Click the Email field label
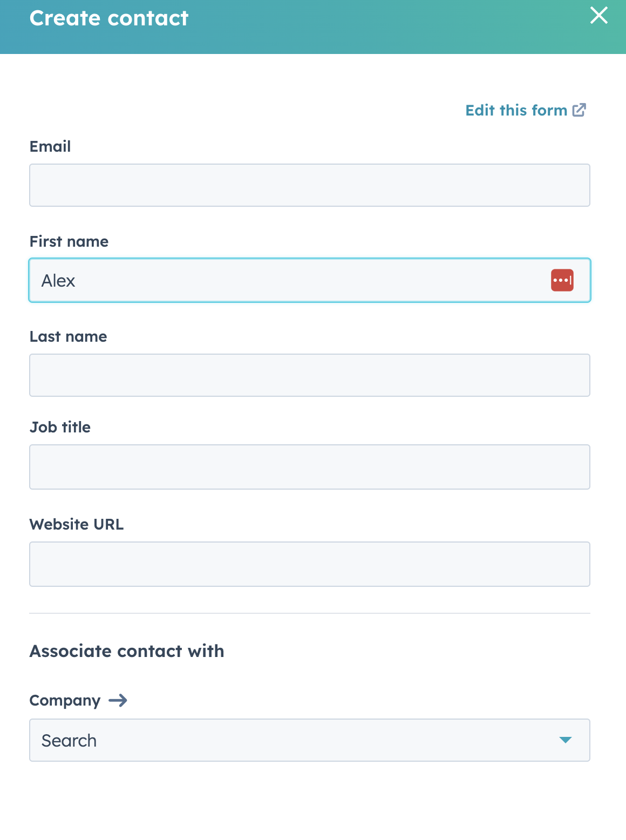 [x=50, y=146]
